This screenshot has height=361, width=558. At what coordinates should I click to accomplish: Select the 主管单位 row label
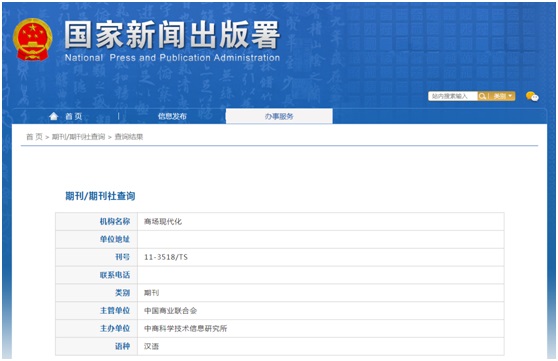pyautogui.click(x=115, y=310)
